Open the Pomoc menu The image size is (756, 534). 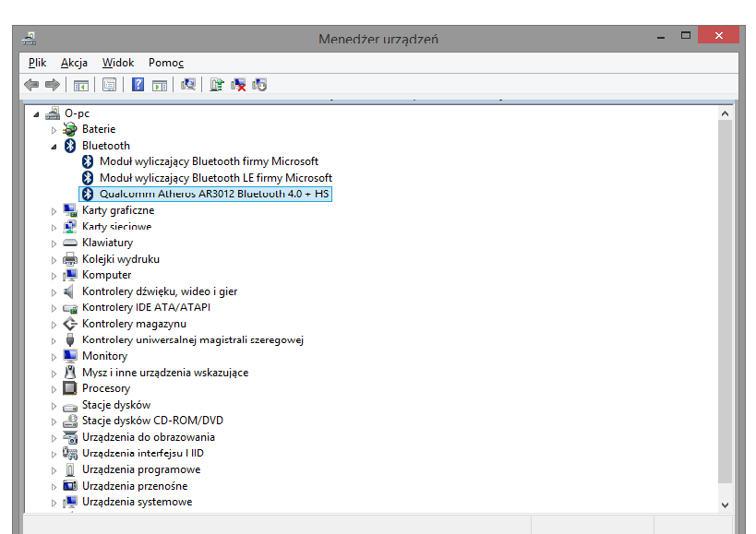(x=166, y=63)
